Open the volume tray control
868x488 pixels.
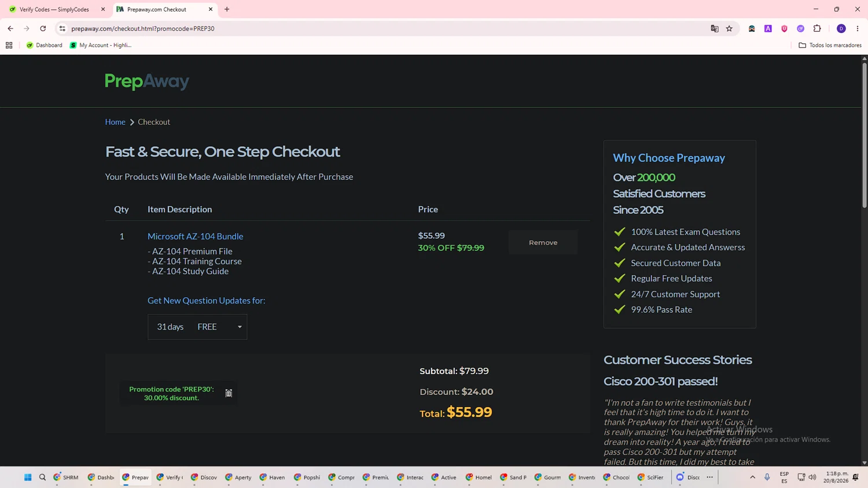tap(812, 477)
